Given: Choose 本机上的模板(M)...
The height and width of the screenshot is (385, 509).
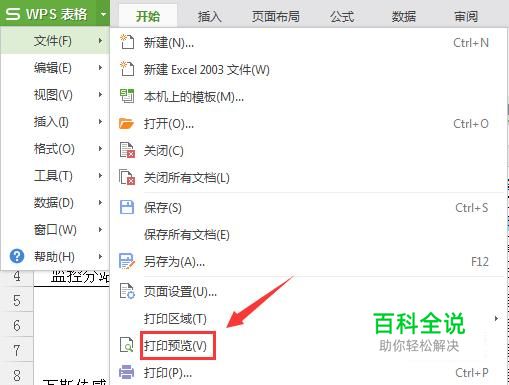Looking at the screenshot, I should (307, 97).
